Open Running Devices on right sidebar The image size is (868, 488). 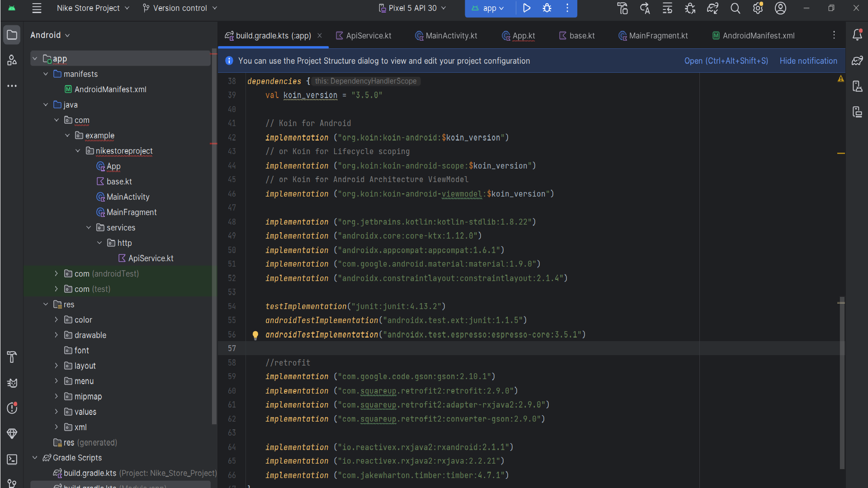tap(857, 112)
